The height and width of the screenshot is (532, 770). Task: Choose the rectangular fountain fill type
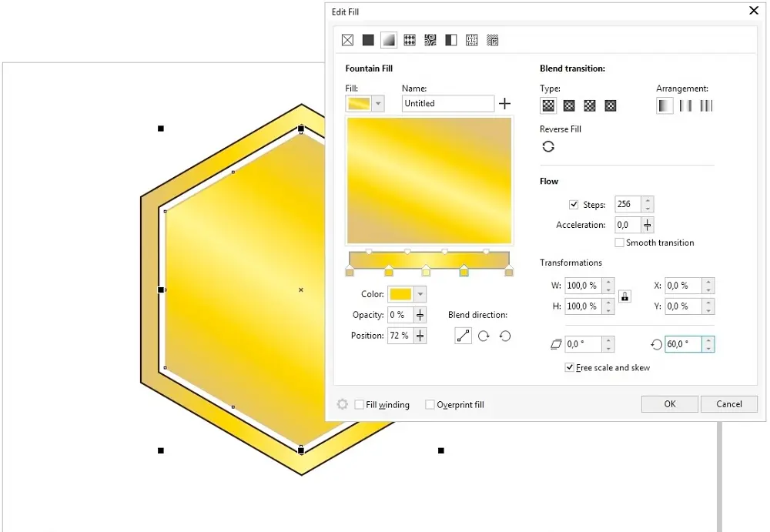pos(611,105)
